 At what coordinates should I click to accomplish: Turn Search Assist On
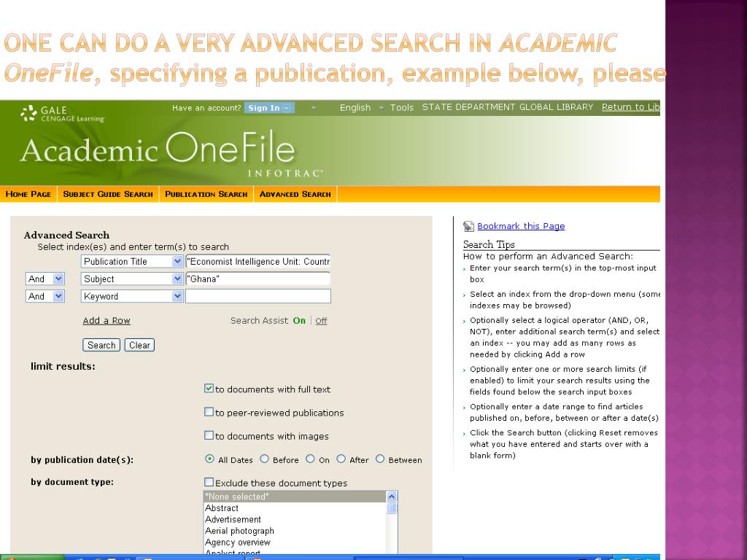[x=298, y=321]
